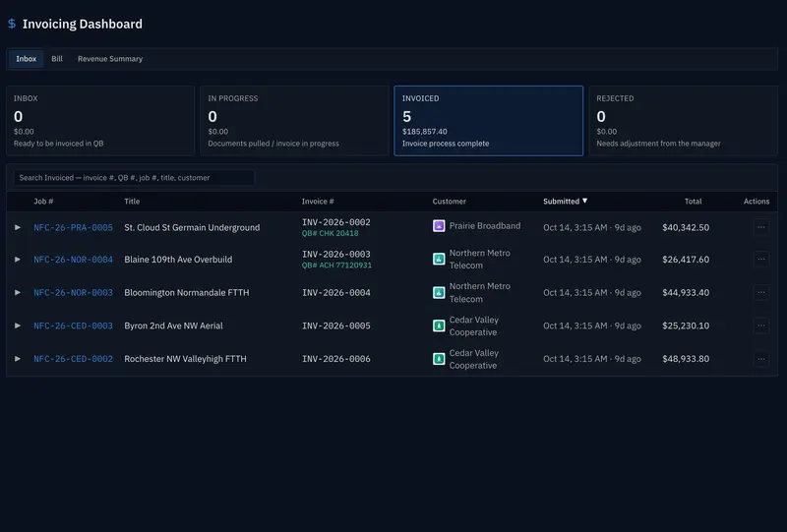Screen dimensions: 787x532
Task: Expand the NFC-26-CED-0003 row
Action: (x=18, y=325)
